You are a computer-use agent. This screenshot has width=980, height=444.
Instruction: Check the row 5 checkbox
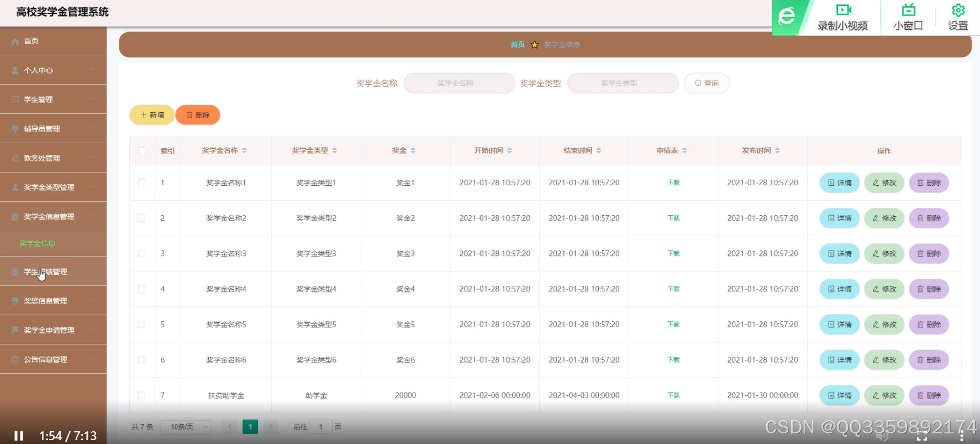point(142,325)
